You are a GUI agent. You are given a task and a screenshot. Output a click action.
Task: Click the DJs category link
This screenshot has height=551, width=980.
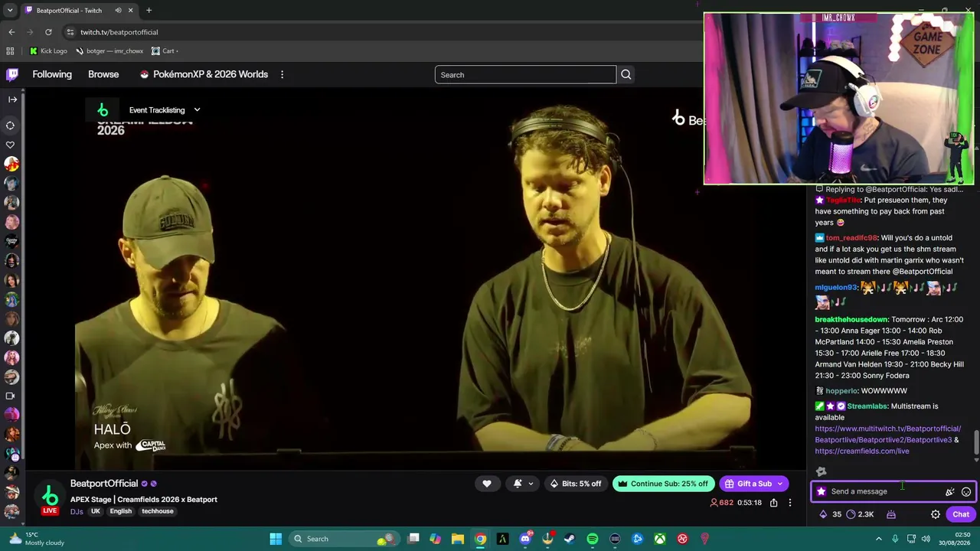77,511
